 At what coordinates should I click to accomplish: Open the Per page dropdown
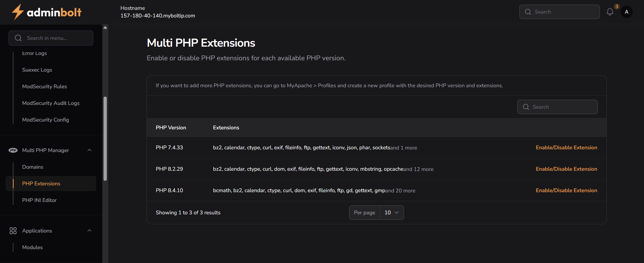(x=392, y=212)
